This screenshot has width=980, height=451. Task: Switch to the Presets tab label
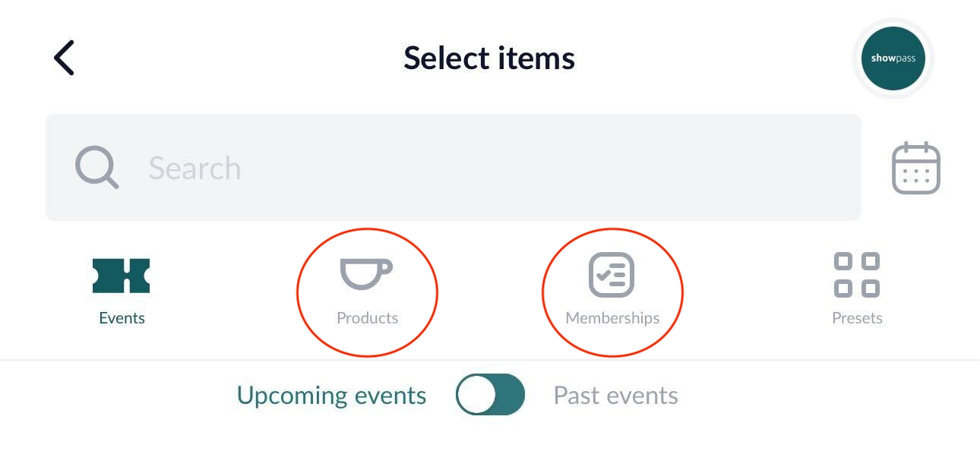click(x=857, y=318)
